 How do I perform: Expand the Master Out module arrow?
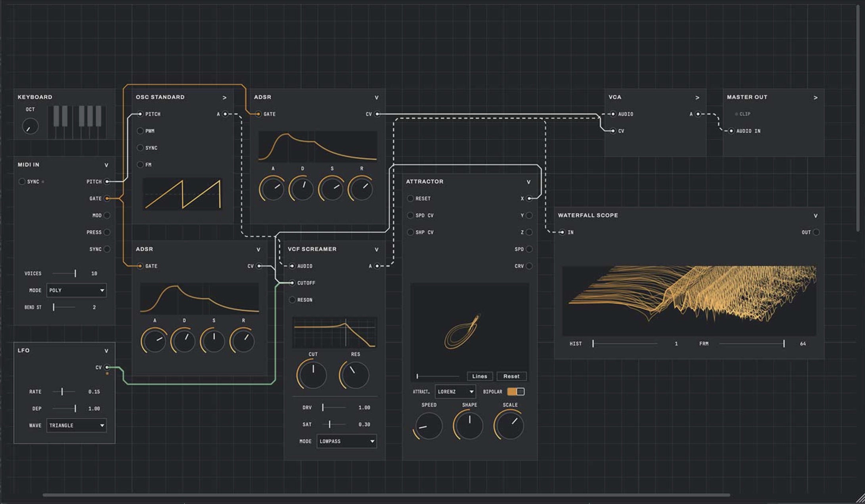point(815,97)
